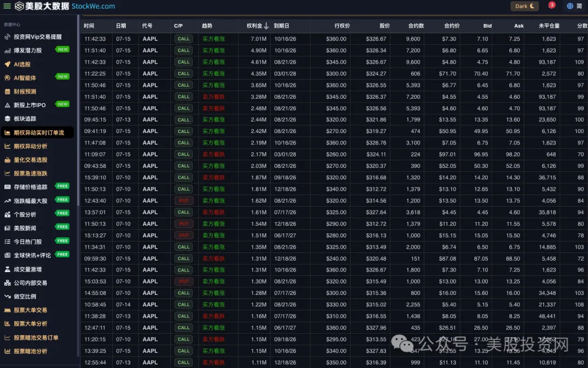Click the 股票大单交易 icon

click(x=7, y=310)
